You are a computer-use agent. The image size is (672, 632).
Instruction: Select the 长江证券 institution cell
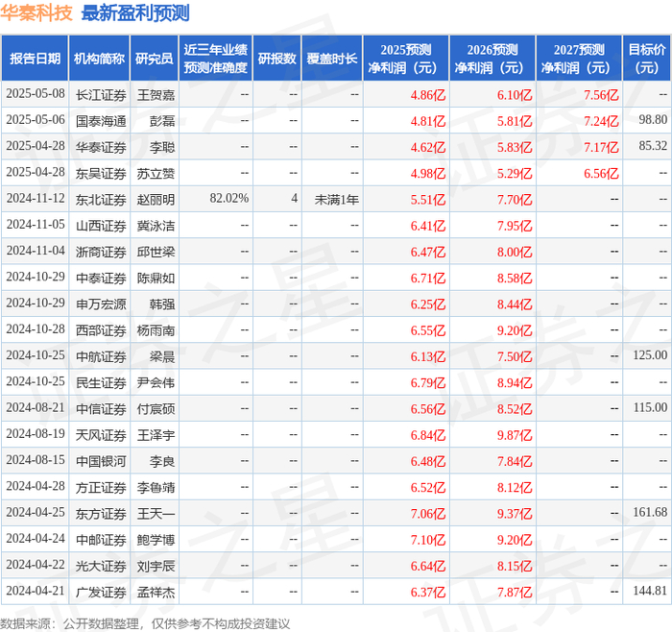coord(101,95)
